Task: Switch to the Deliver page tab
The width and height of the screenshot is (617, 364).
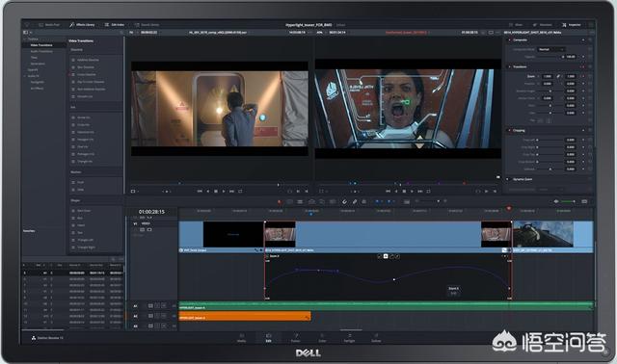Action: [376, 338]
